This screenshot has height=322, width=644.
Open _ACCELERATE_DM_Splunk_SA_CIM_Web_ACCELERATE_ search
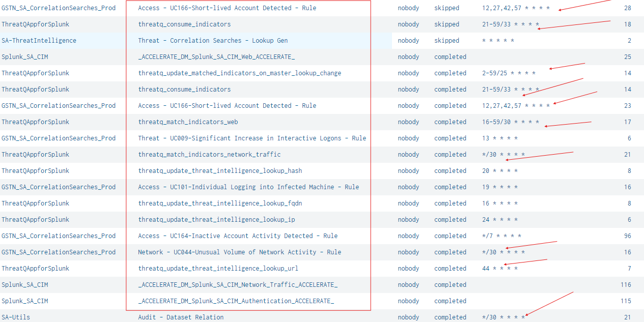[x=216, y=57]
